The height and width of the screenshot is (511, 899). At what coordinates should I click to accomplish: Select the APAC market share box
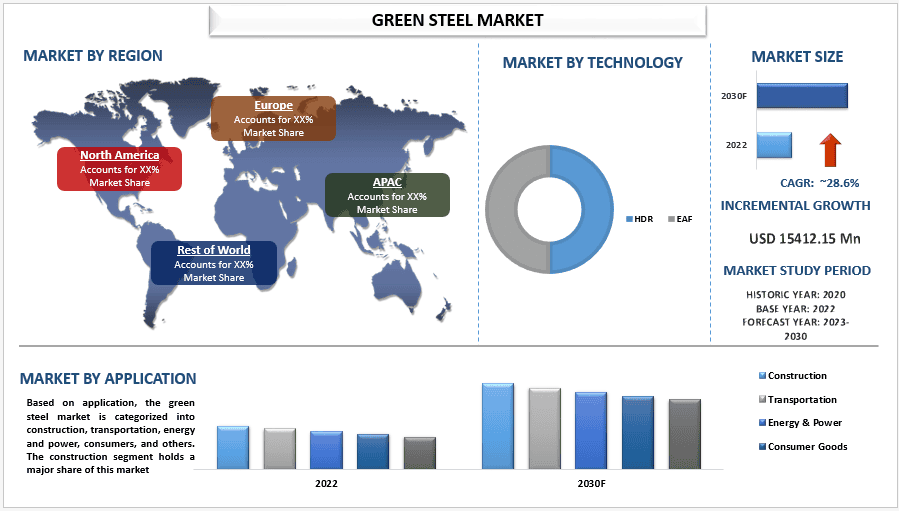point(387,195)
